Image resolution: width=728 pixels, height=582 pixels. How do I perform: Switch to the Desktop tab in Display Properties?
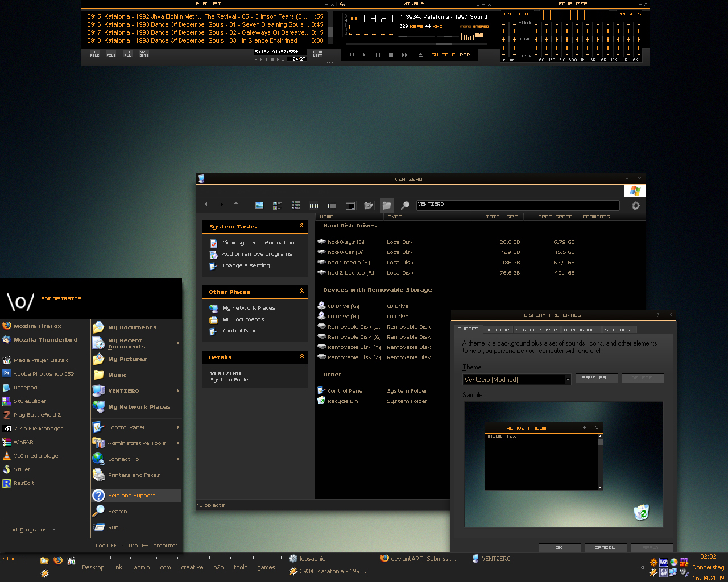pyautogui.click(x=497, y=330)
